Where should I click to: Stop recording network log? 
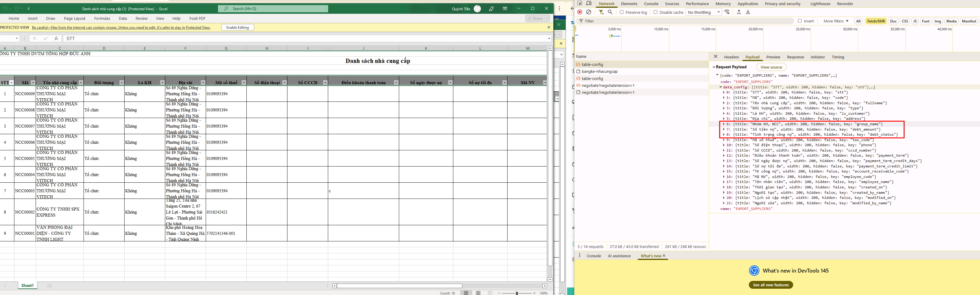pyautogui.click(x=580, y=12)
